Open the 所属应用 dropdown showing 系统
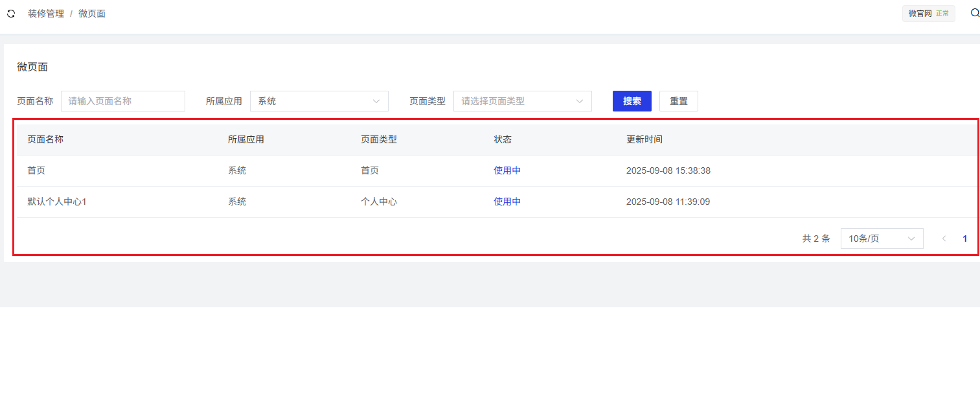This screenshot has width=980, height=420. coord(319,101)
